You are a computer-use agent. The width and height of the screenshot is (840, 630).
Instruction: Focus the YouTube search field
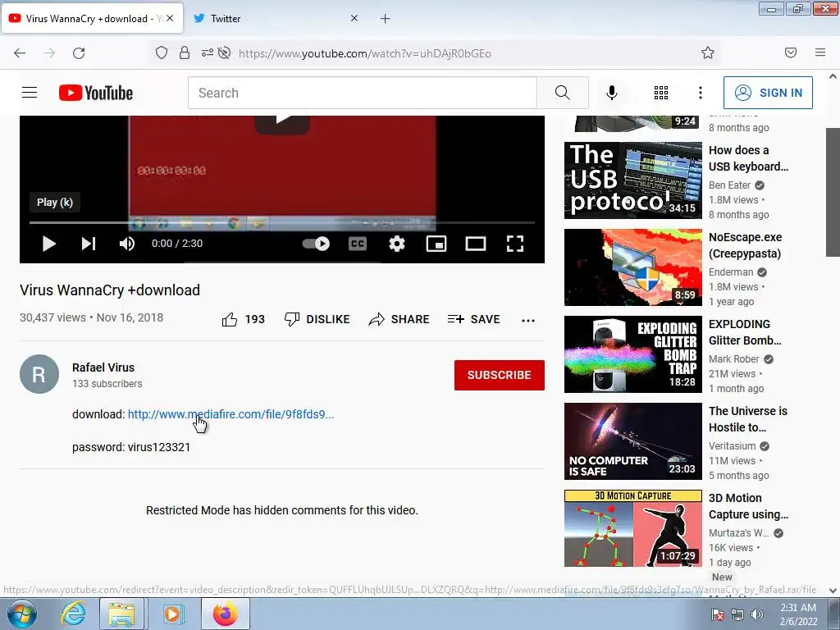click(362, 93)
